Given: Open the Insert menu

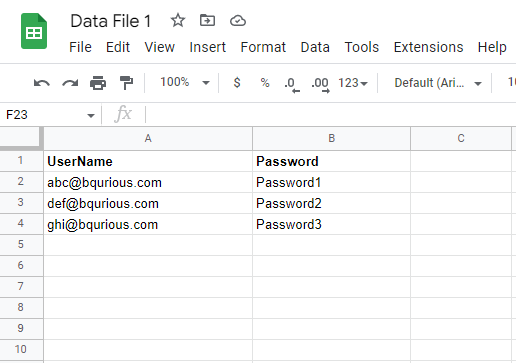Looking at the screenshot, I should tap(208, 47).
